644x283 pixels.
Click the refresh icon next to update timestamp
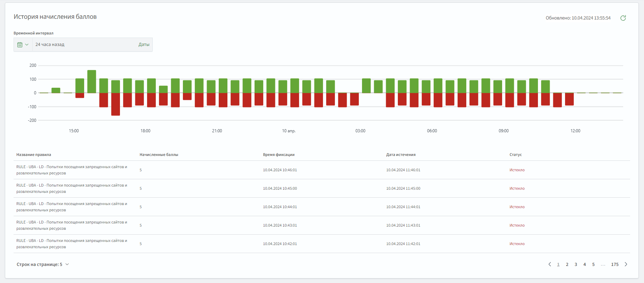[x=623, y=18]
